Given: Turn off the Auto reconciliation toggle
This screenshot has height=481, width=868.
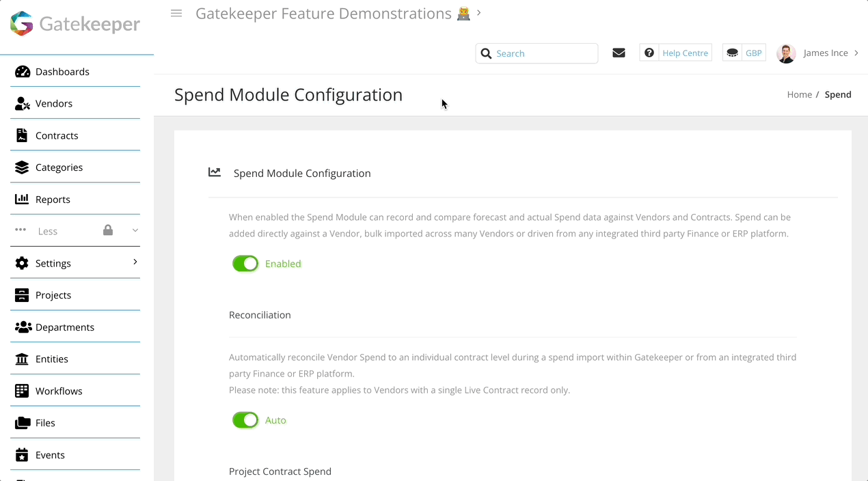Looking at the screenshot, I should [245, 420].
